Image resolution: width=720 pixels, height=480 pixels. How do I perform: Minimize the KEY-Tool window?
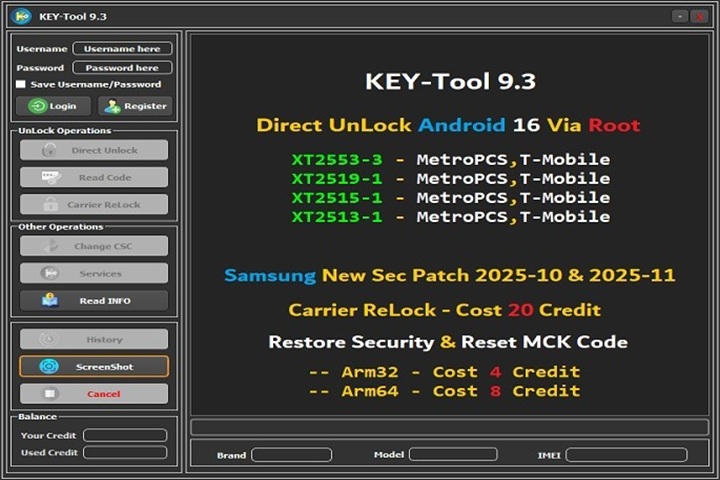(x=680, y=16)
